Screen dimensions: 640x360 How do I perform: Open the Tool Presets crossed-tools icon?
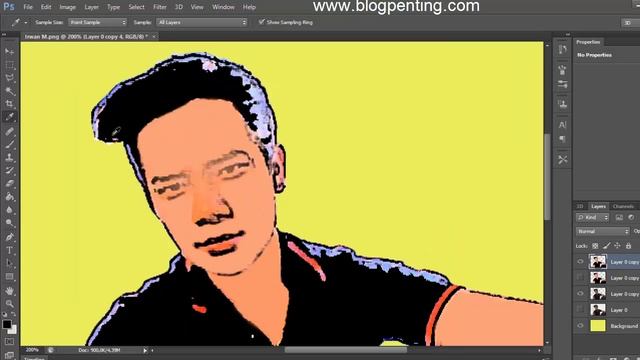tap(562, 160)
